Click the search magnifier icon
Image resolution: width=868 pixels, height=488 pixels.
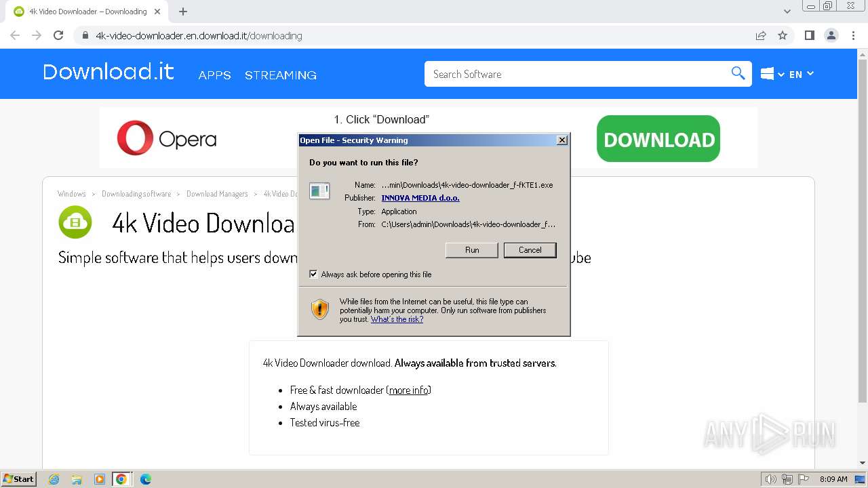coord(738,73)
